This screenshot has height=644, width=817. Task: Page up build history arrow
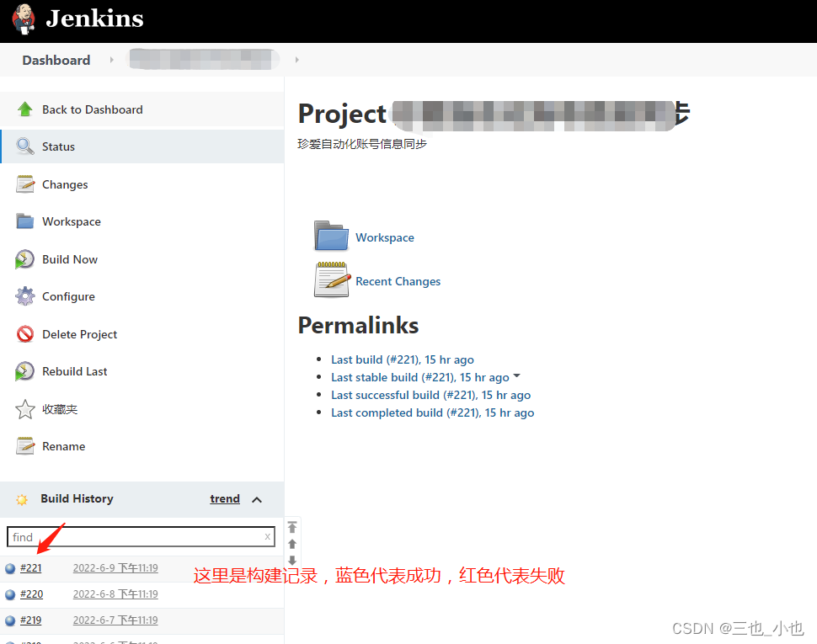coord(292,544)
